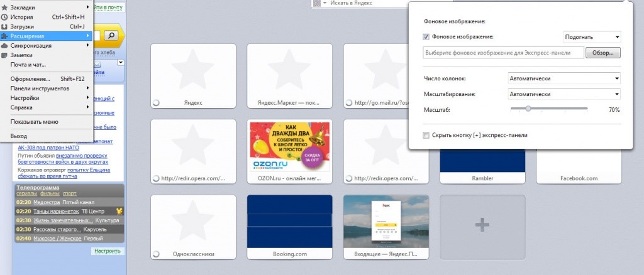The height and width of the screenshot is (275, 644).
Task: Click the Масштаб slider handle
Action: [528, 109]
